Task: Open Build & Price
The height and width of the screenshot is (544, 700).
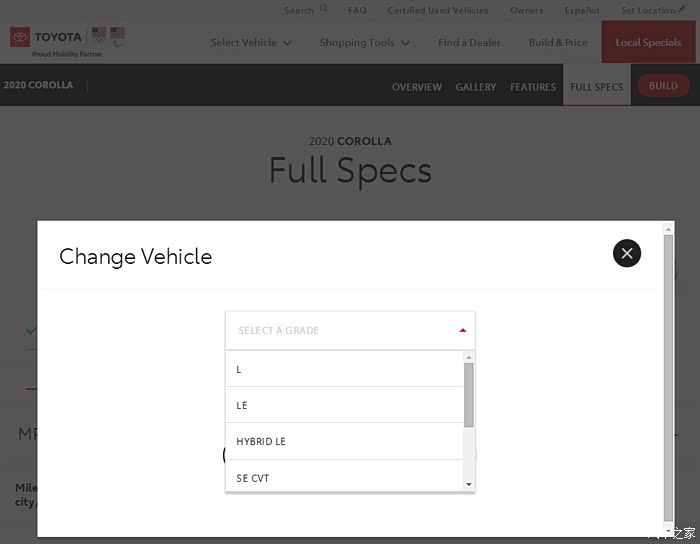Action: coord(558,43)
